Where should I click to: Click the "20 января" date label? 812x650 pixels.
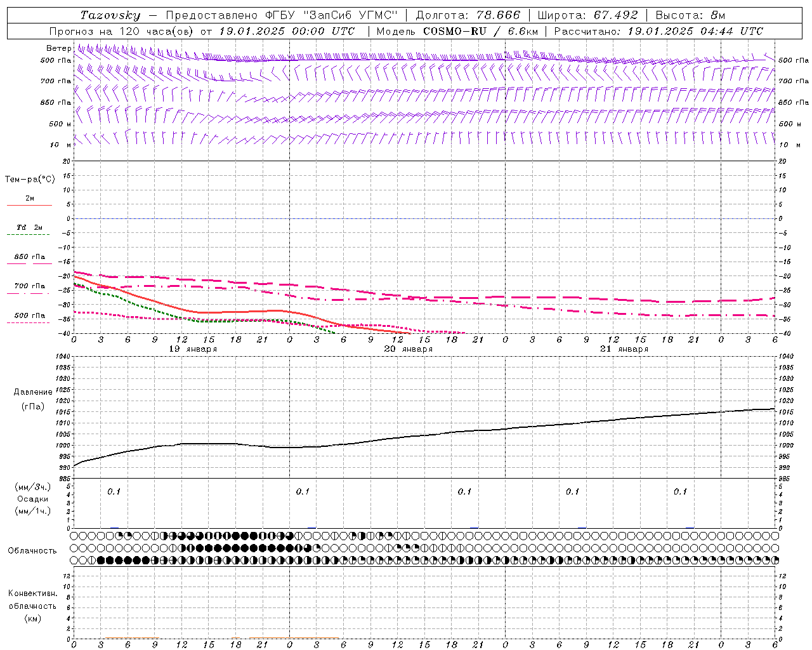(409, 349)
